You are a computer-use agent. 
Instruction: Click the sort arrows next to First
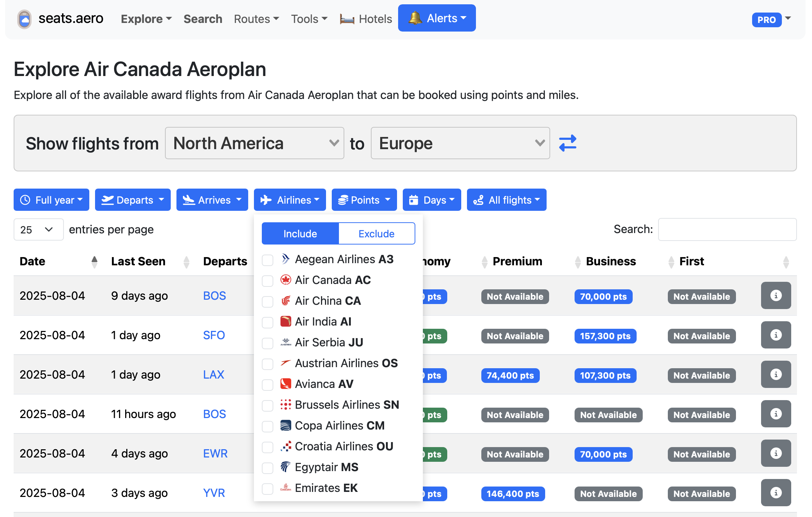671,262
